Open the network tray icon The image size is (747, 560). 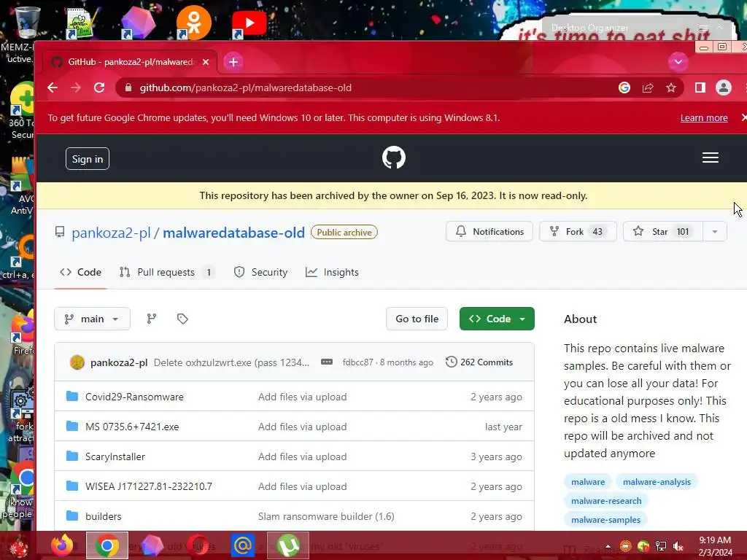(661, 546)
